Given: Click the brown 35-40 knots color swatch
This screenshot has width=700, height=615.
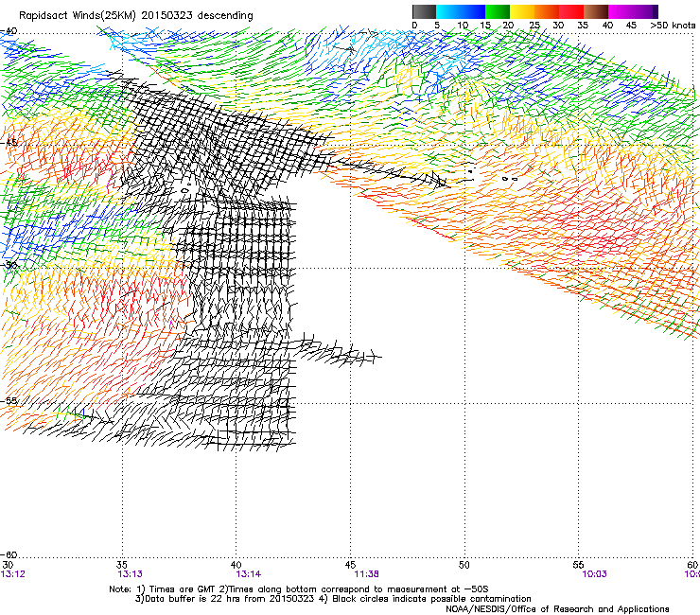Looking at the screenshot, I should coord(596,11).
